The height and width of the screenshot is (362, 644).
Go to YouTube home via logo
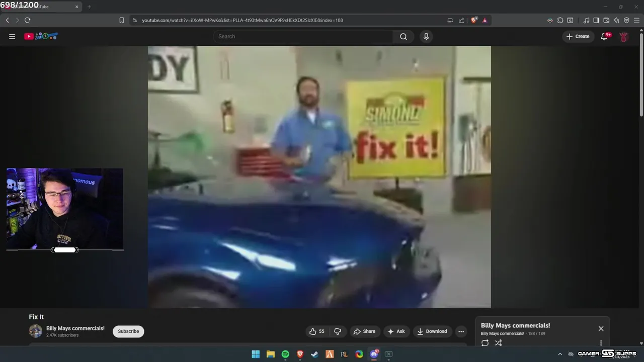point(41,36)
